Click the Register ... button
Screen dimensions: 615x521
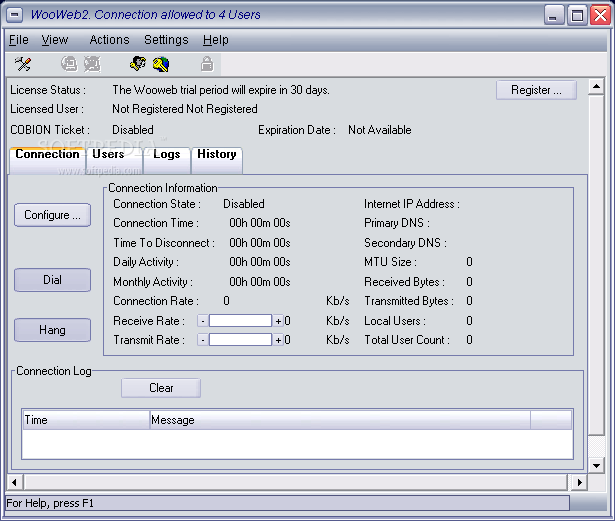pos(536,90)
